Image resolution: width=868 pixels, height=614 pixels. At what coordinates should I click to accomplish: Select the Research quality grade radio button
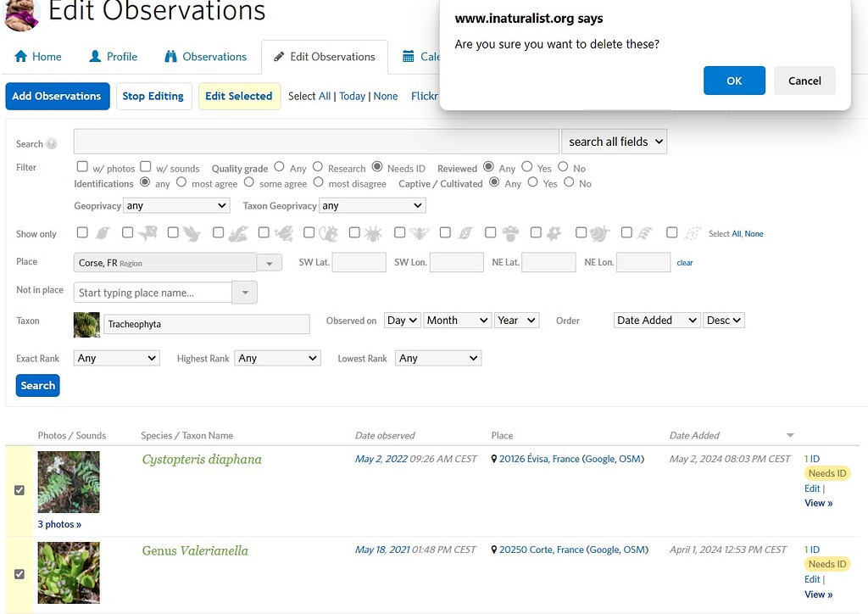point(318,167)
